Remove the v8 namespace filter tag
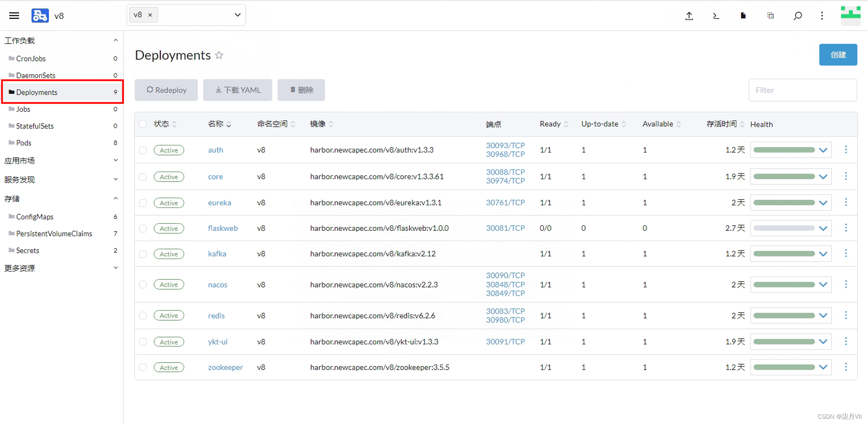This screenshot has height=424, width=868. (150, 15)
